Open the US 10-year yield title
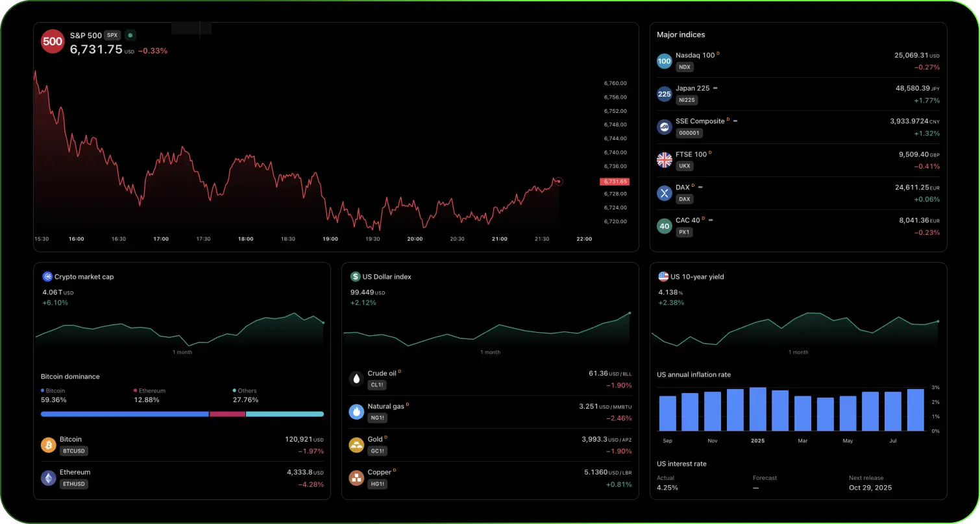 point(697,277)
